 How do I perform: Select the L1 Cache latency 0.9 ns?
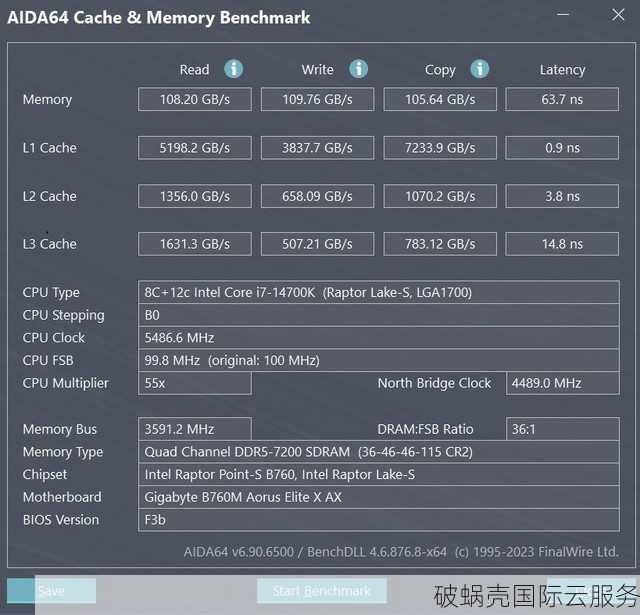pyautogui.click(x=562, y=148)
